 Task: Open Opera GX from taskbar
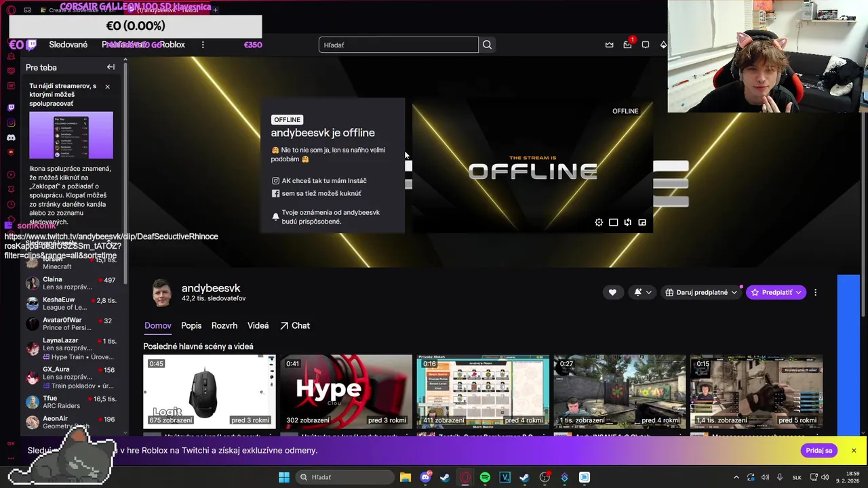(x=465, y=477)
